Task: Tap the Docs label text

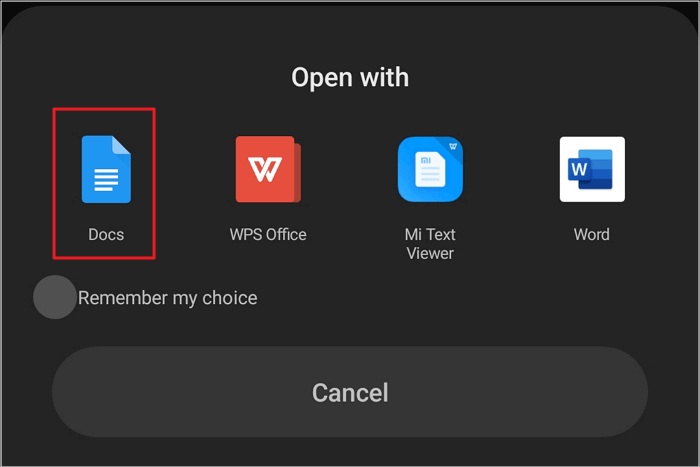Action: click(x=106, y=234)
